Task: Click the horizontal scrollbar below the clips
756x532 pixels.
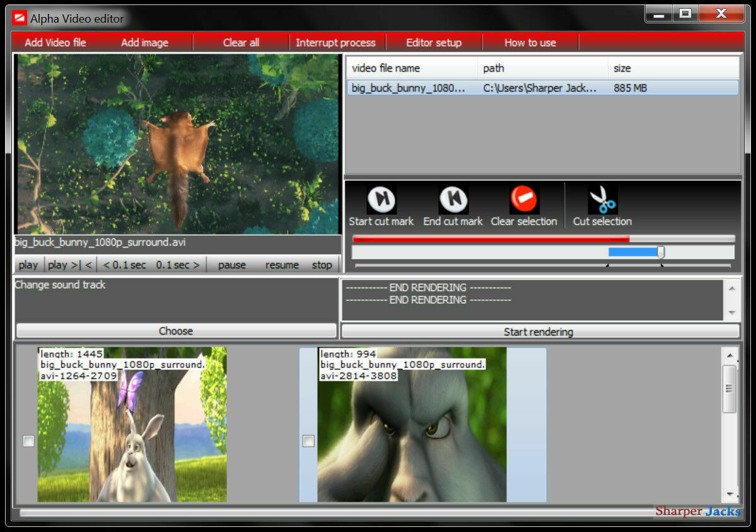Action: pos(337,512)
